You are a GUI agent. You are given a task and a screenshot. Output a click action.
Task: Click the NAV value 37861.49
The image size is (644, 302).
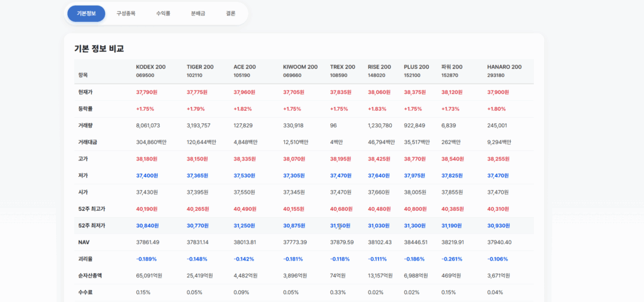(x=147, y=242)
